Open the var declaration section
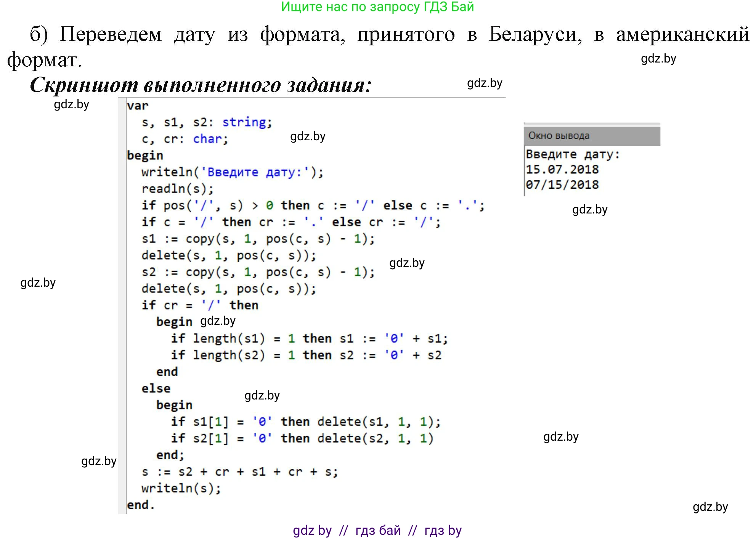Image resolution: width=756 pixels, height=539 pixels. point(138,106)
